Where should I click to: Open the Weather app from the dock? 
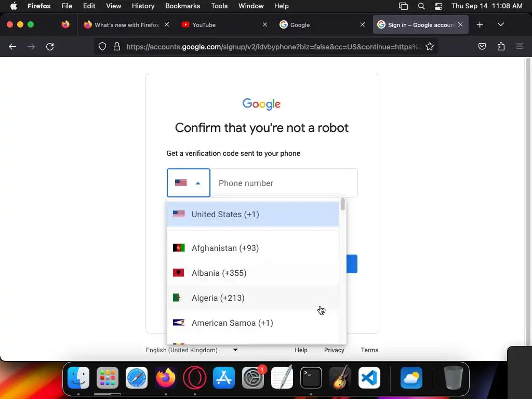(x=411, y=378)
